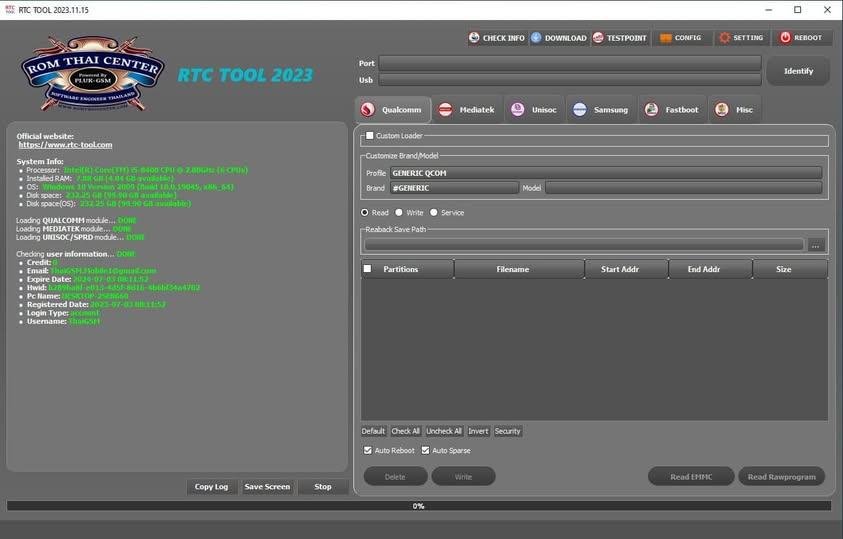The image size is (843, 539).
Task: Enable the Custom Loader checkbox
Action: pos(370,135)
